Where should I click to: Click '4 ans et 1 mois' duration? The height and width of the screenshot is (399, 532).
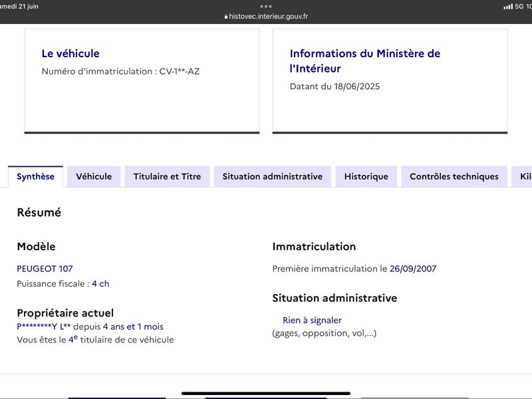point(133,327)
